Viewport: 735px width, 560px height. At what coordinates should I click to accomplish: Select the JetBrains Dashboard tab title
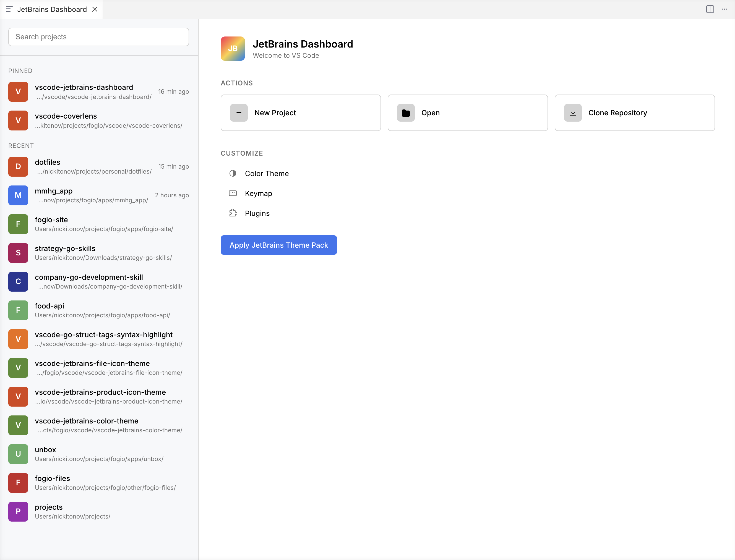pyautogui.click(x=52, y=9)
